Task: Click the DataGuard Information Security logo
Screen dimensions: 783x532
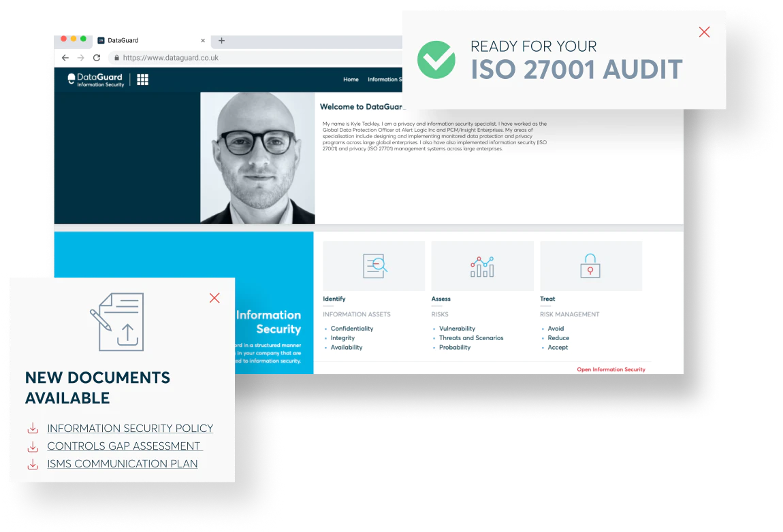Action: [x=96, y=80]
